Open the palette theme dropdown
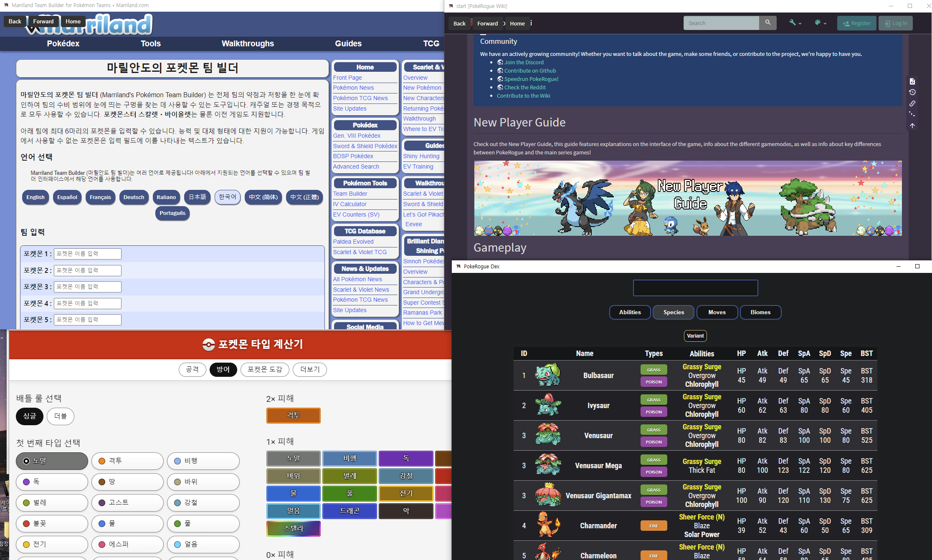The image size is (932, 560). pyautogui.click(x=820, y=23)
